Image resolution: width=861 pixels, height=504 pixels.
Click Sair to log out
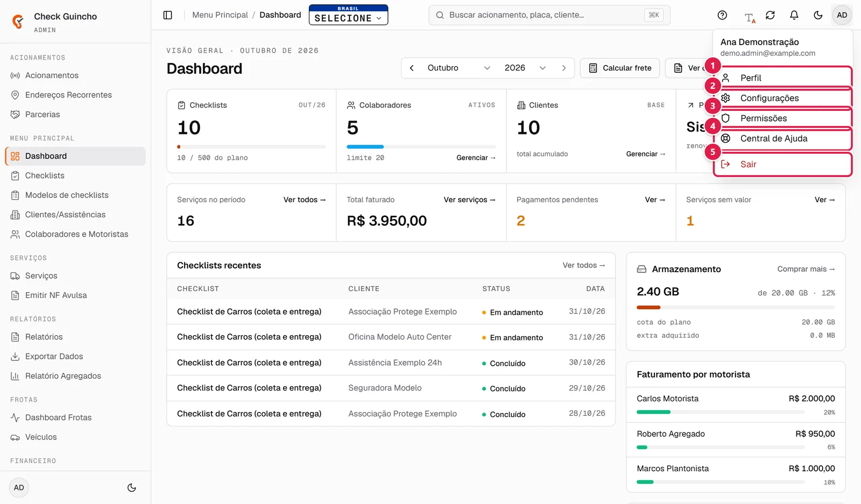(783, 165)
